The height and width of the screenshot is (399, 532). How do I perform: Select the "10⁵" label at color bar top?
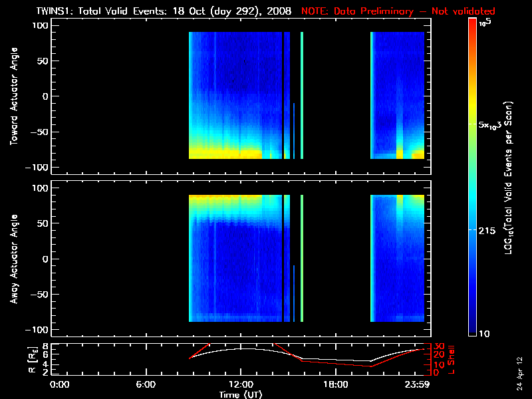pyautogui.click(x=489, y=21)
